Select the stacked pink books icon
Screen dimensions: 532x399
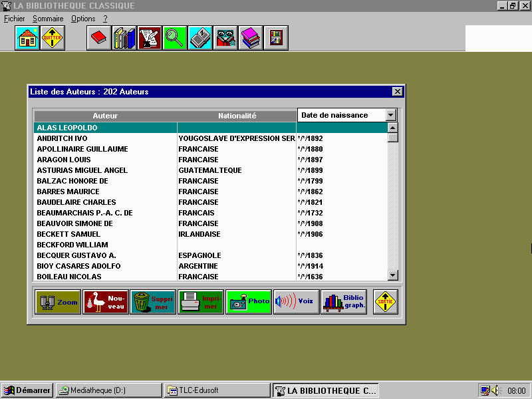tap(251, 39)
